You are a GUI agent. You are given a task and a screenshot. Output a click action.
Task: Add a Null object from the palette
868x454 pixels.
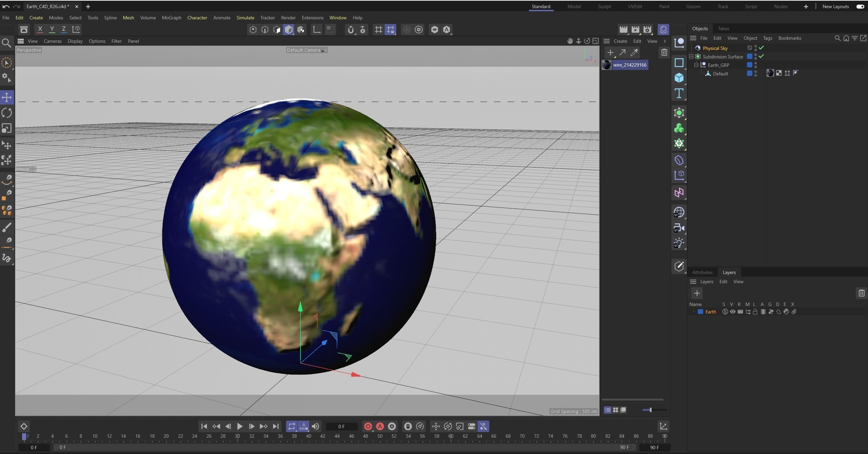point(679,43)
